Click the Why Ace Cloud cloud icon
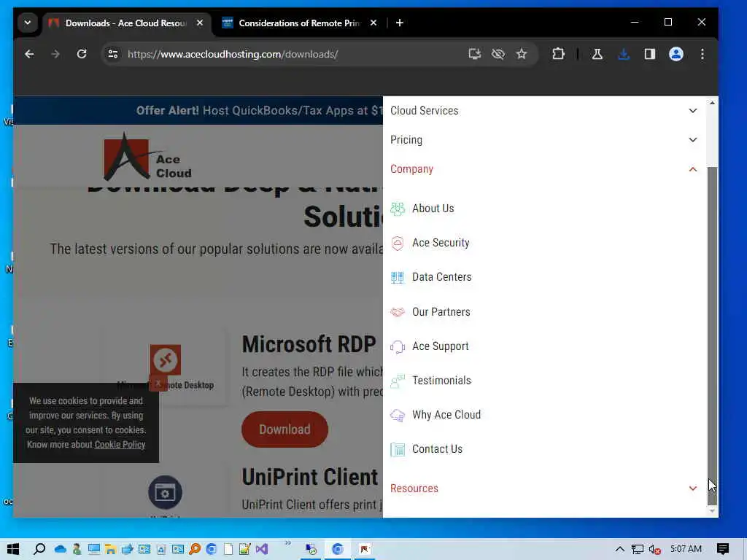Viewport: 747px width, 560px height. (398, 415)
